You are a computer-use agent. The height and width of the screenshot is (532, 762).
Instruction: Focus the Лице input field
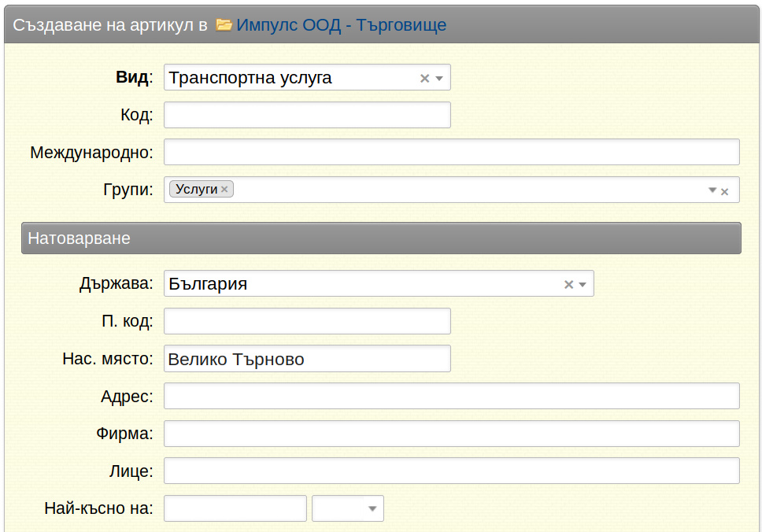452,471
